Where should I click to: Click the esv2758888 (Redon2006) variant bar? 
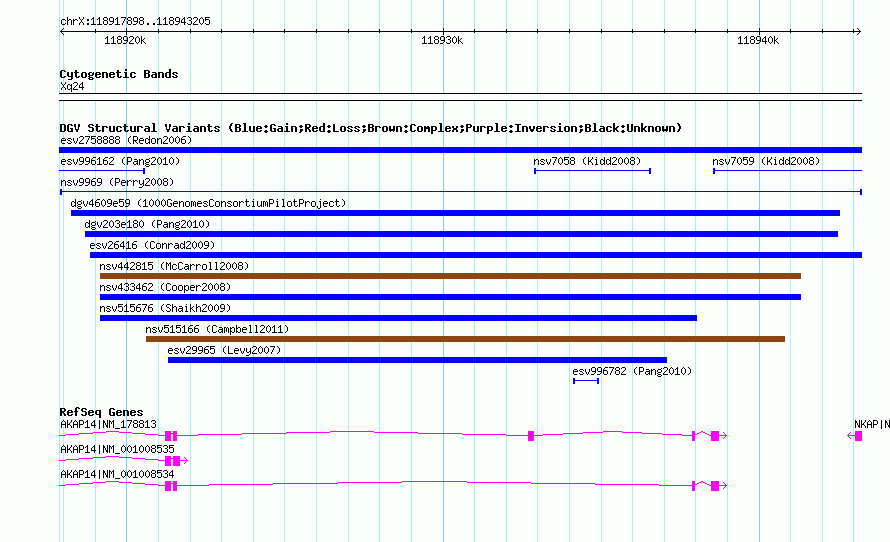460,150
